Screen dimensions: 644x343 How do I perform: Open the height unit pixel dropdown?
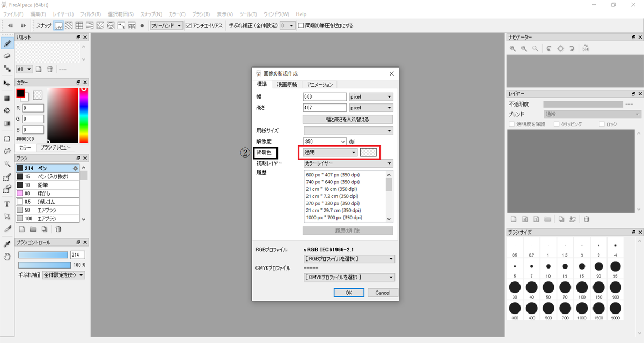[x=371, y=108]
